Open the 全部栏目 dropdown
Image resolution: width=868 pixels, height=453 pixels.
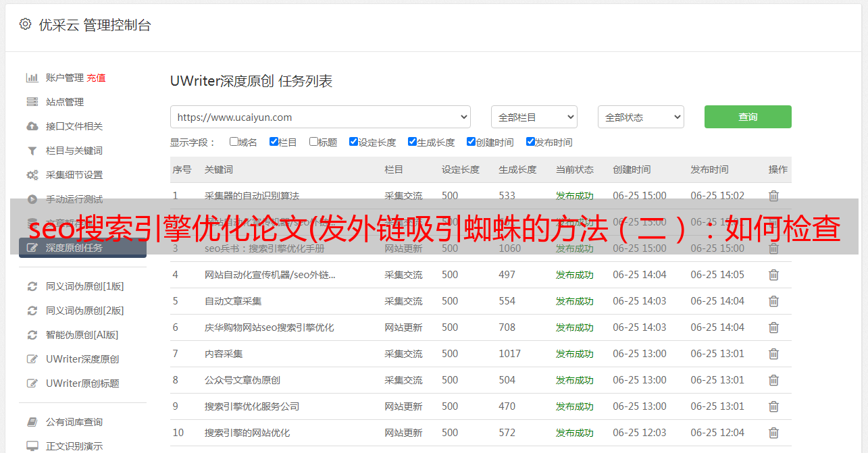pyautogui.click(x=534, y=117)
